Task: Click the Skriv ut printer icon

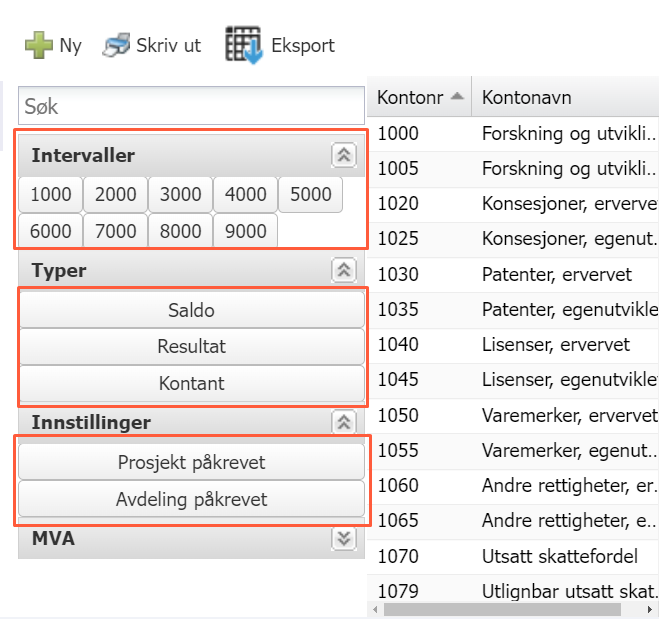Action: pyautogui.click(x=117, y=45)
